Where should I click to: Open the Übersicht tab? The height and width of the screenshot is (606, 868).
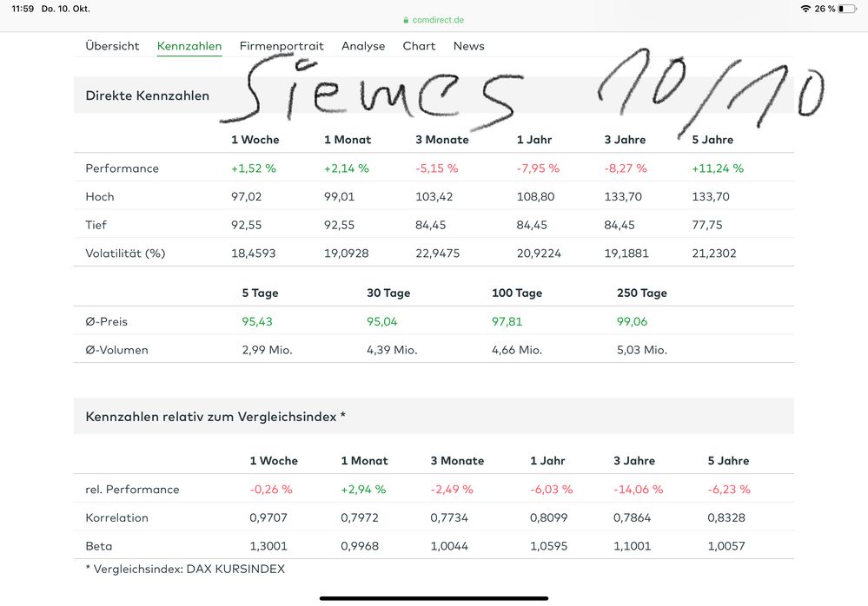112,46
